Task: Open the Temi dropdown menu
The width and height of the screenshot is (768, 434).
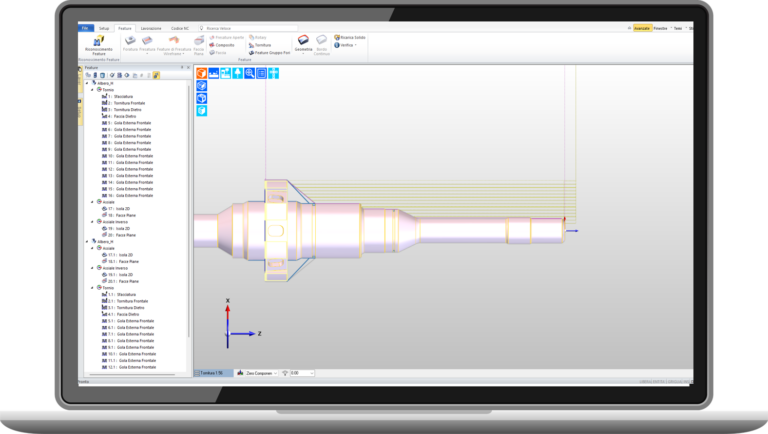Action: 678,28
